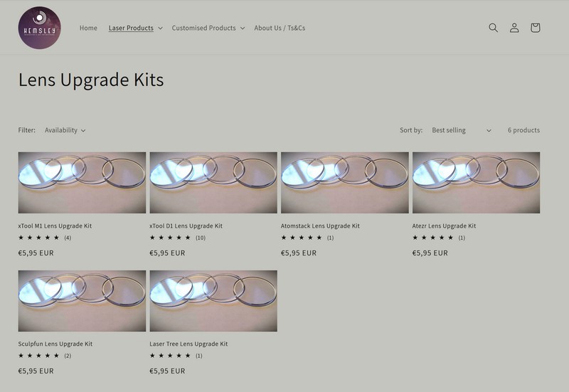Click star rating under Atezr kit
Screen dimensions: 569x392
click(x=439, y=238)
